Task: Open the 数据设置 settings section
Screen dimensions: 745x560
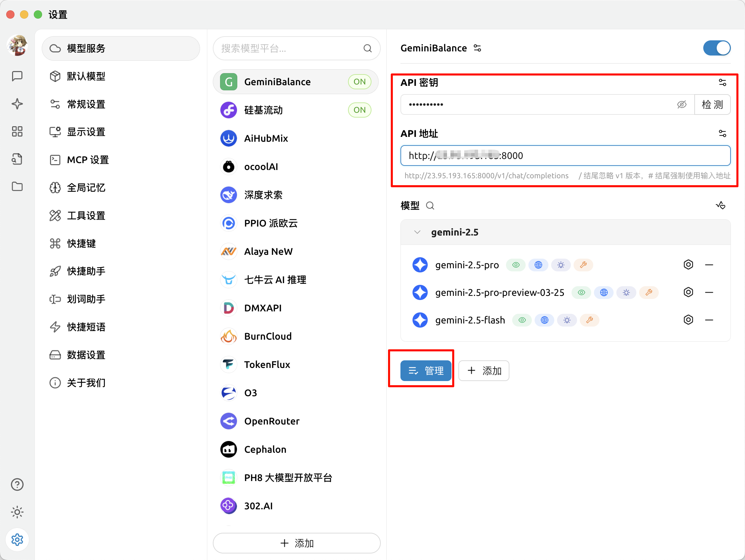Action: (86, 355)
